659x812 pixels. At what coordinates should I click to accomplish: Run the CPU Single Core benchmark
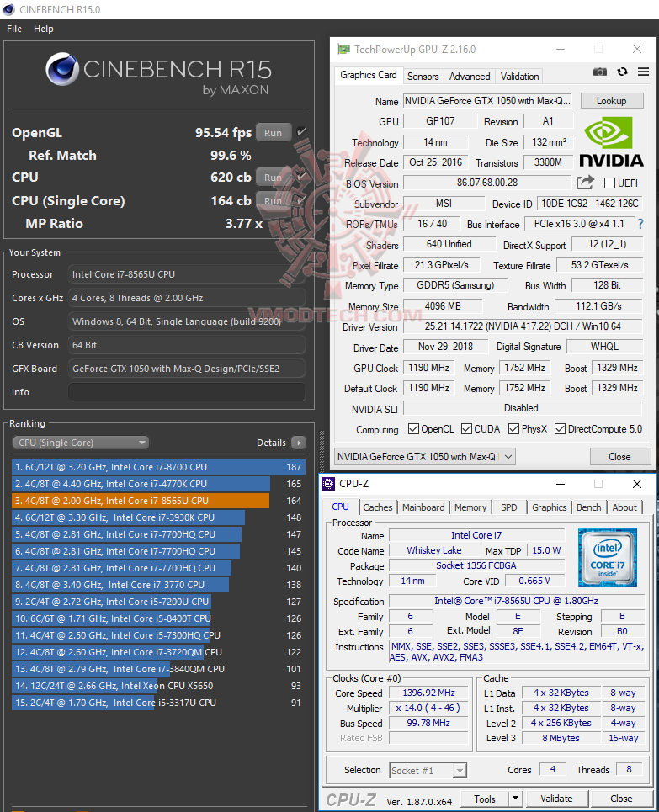point(273,200)
